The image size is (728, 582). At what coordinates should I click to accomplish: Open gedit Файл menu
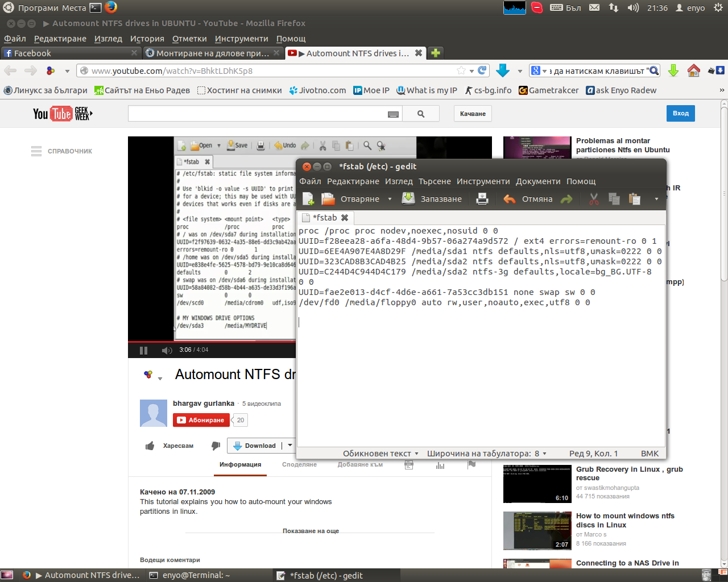(x=311, y=181)
